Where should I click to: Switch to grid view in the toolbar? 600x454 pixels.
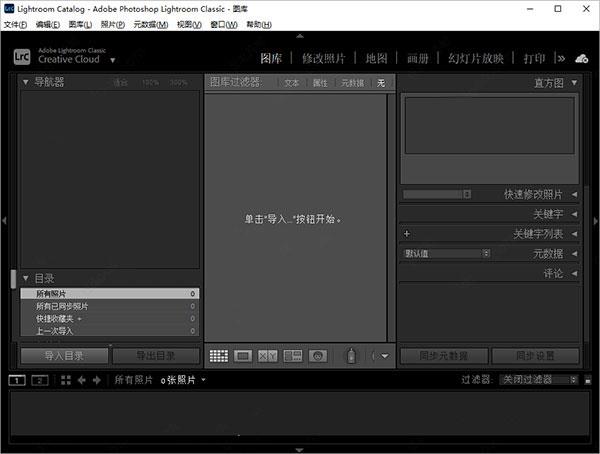(x=218, y=356)
